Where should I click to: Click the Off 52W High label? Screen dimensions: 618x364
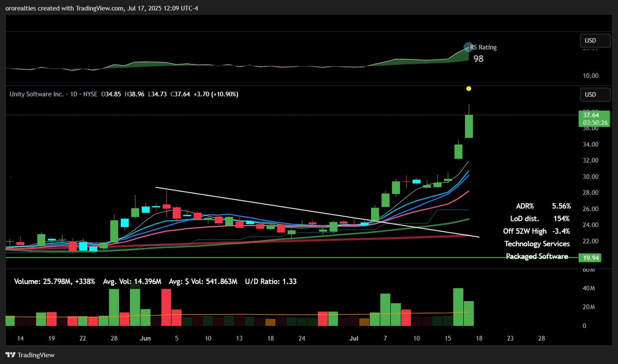[525, 231]
